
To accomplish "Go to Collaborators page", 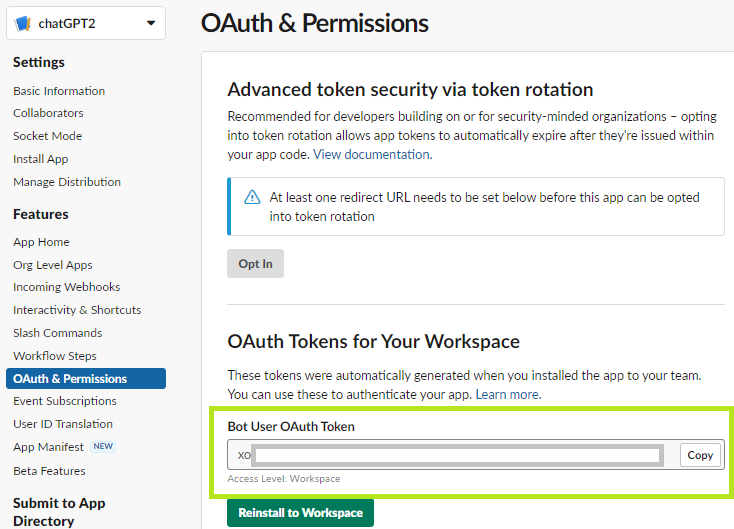I will coord(48,113).
